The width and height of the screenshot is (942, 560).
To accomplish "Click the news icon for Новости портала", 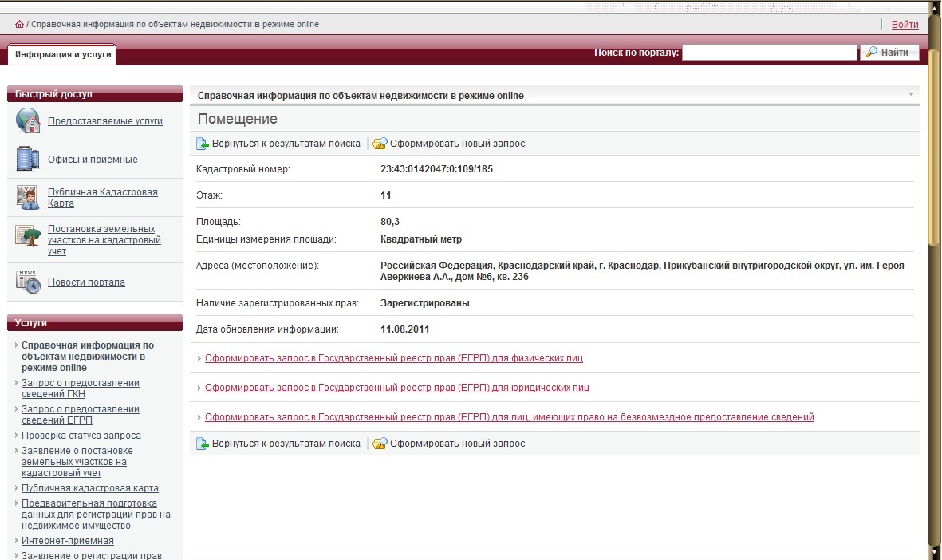I will click(28, 282).
